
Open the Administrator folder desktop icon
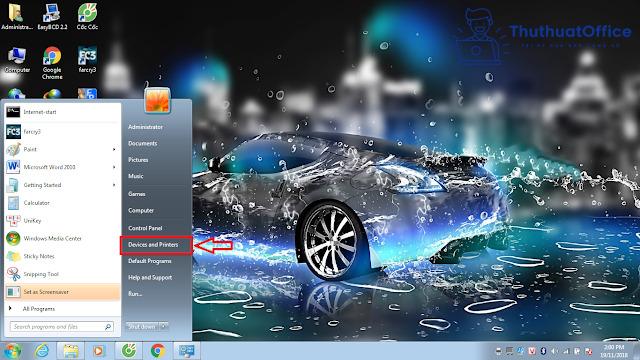coord(16,16)
